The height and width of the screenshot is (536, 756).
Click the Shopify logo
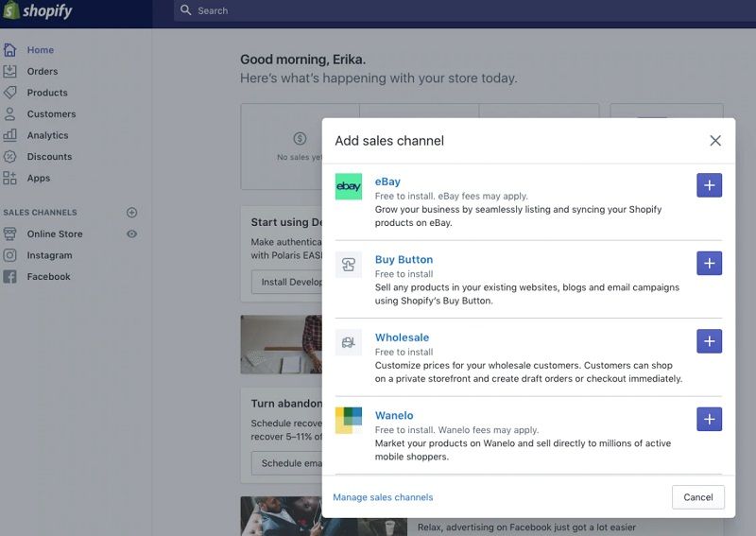(x=38, y=10)
